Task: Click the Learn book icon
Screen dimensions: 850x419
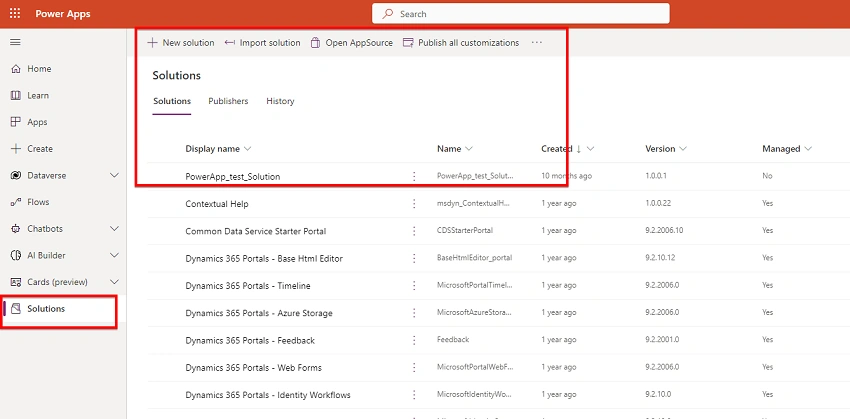Action: [16, 95]
